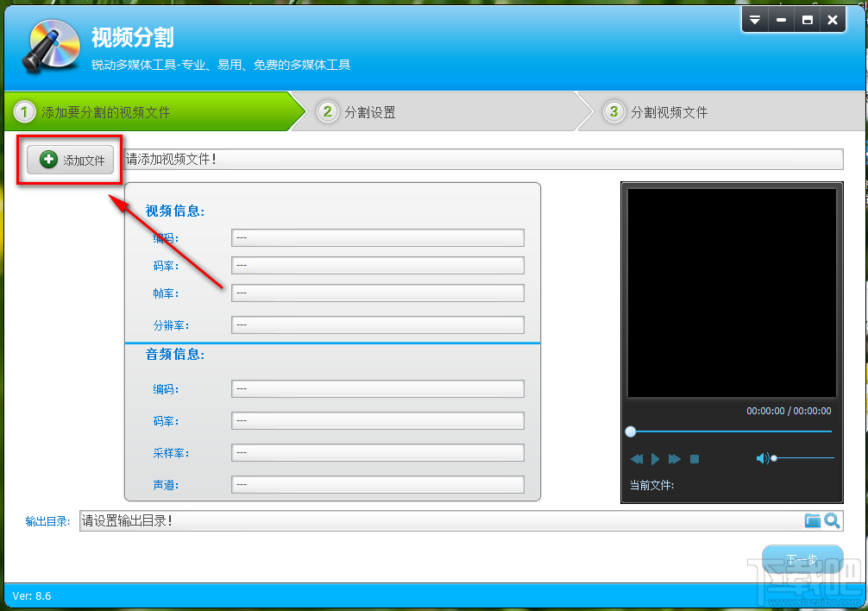Fast forward the preview video

click(x=674, y=459)
